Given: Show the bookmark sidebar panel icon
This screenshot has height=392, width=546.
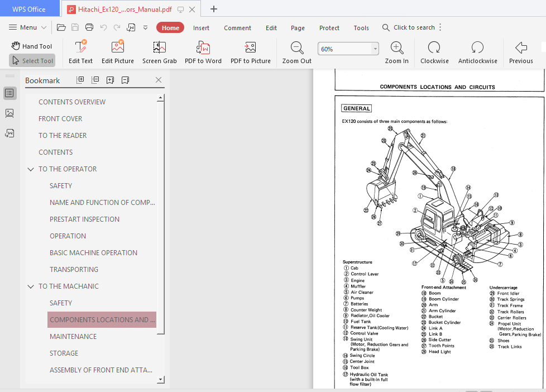Looking at the screenshot, I should click(9, 93).
